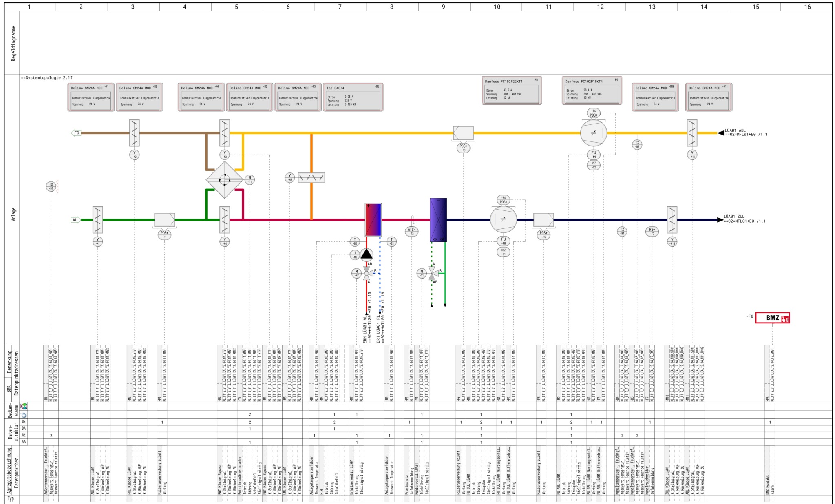The height and width of the screenshot is (504, 835).
Task: Open the Belimo SM24A-MOD -M2 info box
Action: point(139,97)
